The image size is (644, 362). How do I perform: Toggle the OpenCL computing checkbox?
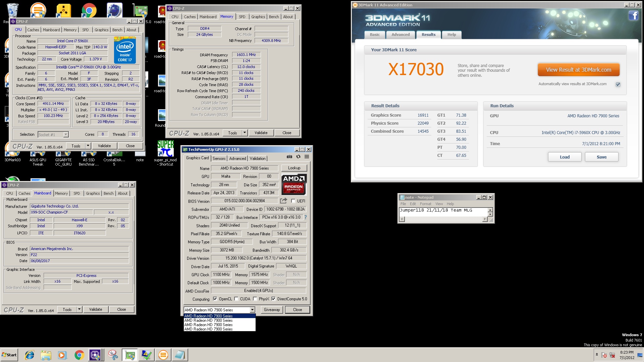[x=215, y=299]
